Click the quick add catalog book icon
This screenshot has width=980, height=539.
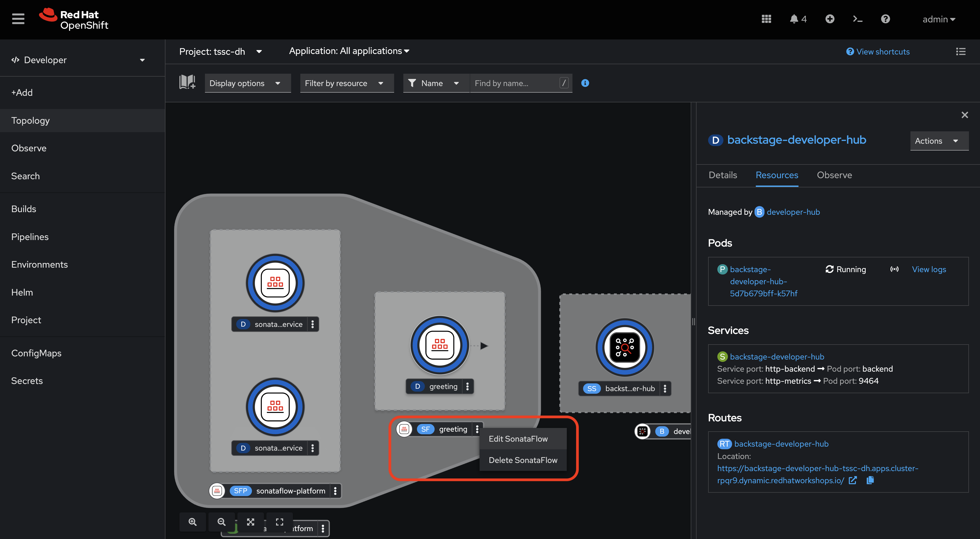pyautogui.click(x=187, y=82)
